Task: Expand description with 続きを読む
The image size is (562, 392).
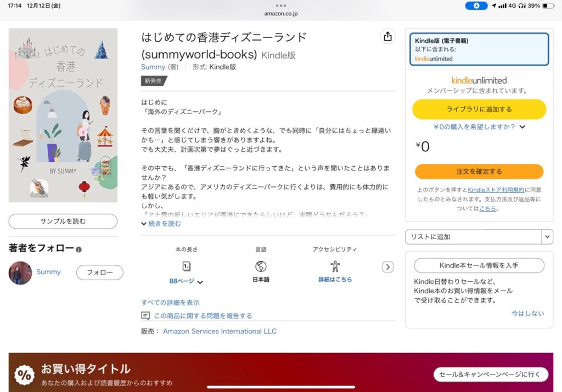Action: coord(161,224)
